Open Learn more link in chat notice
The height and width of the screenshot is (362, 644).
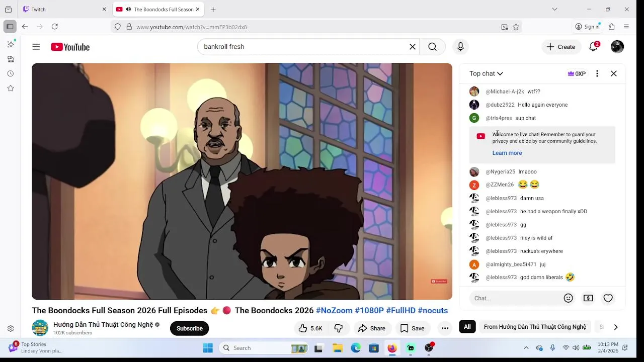click(x=507, y=153)
